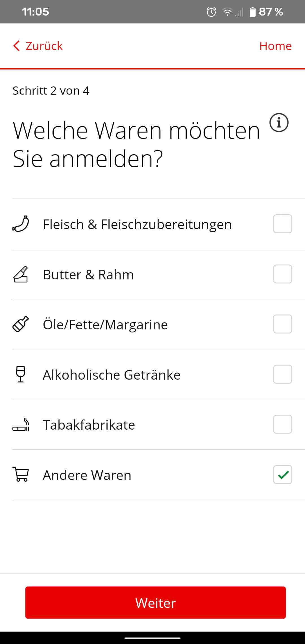Tap the Alkoholische Getränke label
305x644 pixels.
point(112,375)
